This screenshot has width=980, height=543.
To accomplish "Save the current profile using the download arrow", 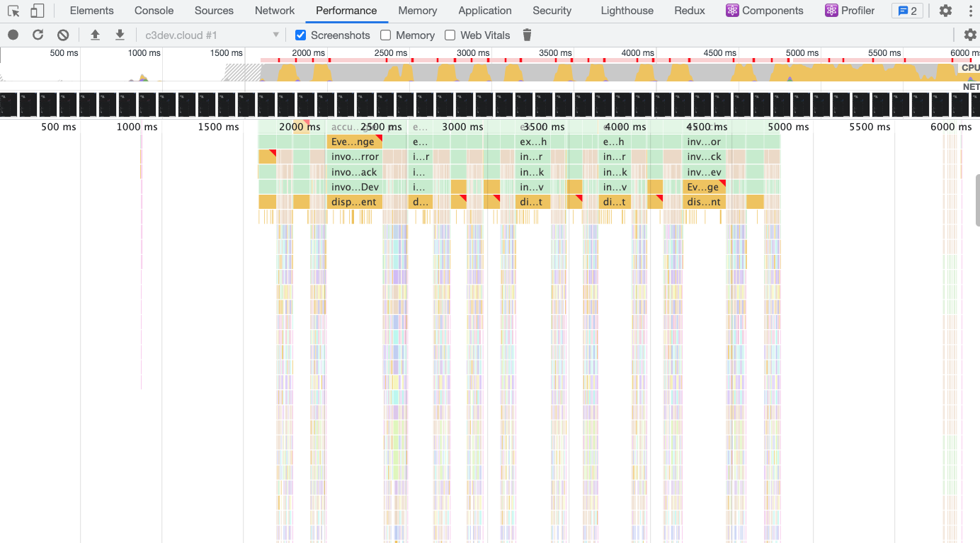I will coord(120,35).
